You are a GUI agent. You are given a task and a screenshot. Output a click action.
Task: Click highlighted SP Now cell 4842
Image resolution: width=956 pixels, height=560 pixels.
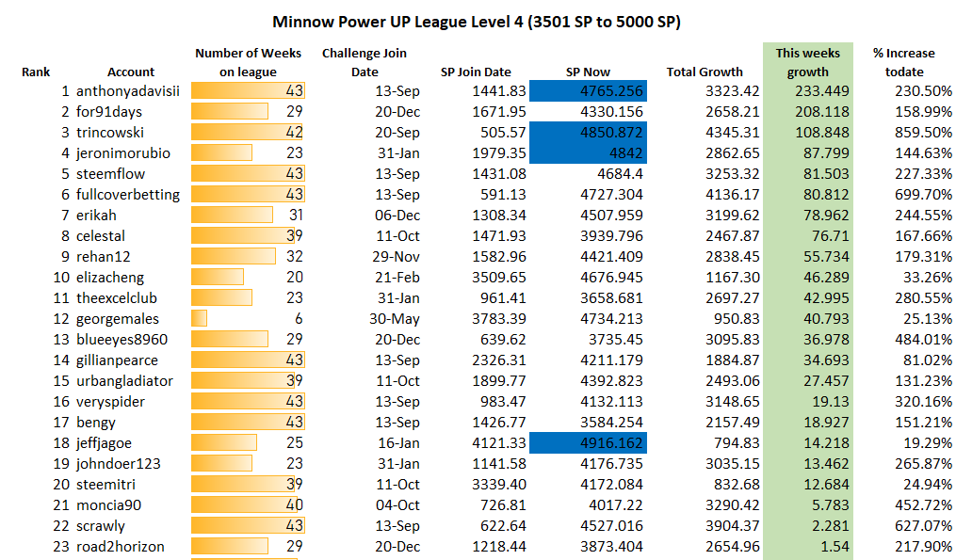coord(588,153)
